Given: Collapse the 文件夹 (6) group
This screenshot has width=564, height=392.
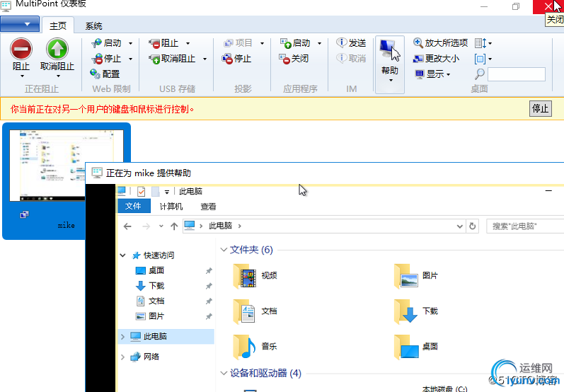Looking at the screenshot, I should [x=224, y=250].
